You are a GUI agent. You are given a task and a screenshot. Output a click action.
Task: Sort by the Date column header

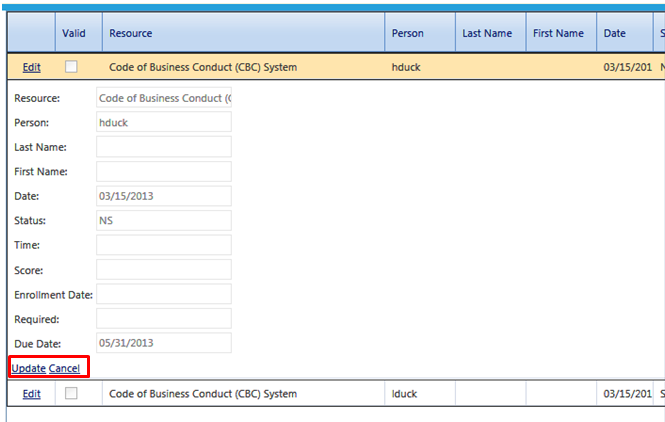[614, 33]
